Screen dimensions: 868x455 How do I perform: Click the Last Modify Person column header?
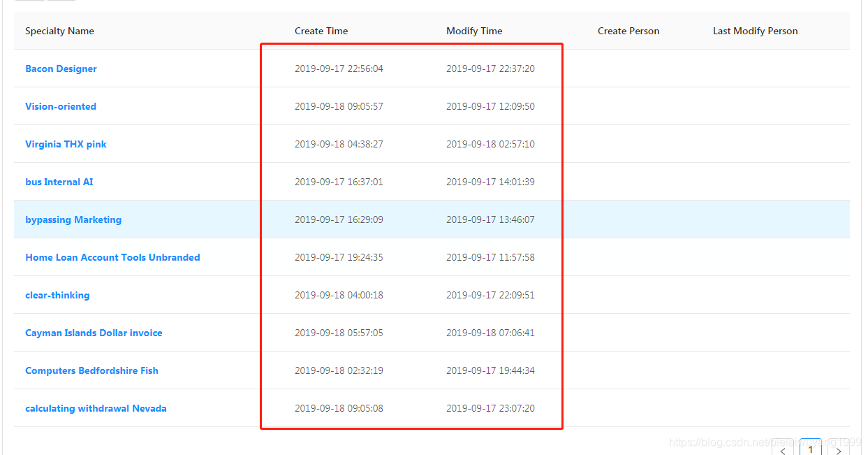coord(755,31)
